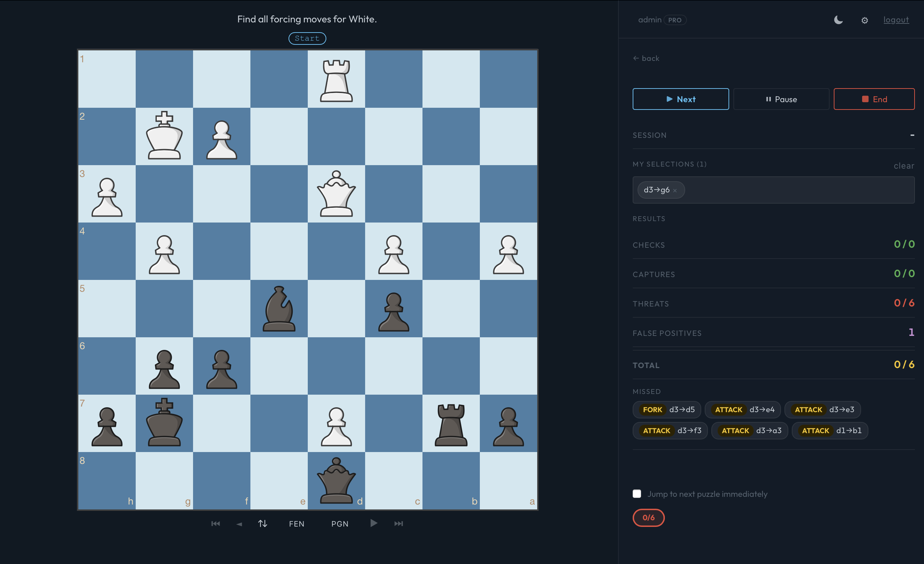This screenshot has width=924, height=564.
Task: Pause the session
Action: [781, 99]
